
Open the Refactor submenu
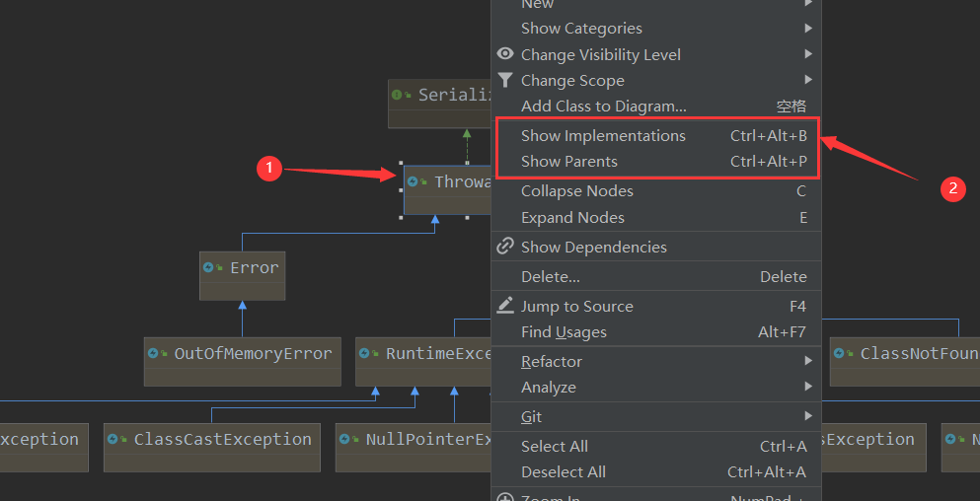tap(552, 362)
